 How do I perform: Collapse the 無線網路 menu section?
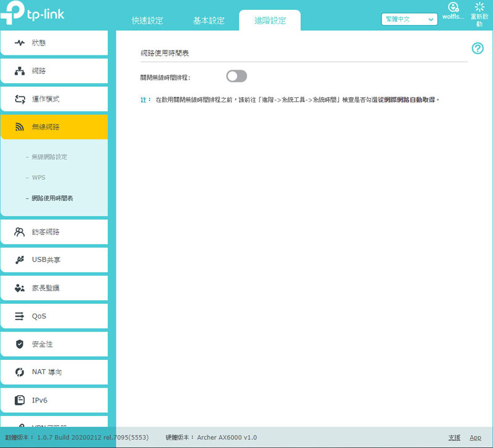tap(54, 127)
